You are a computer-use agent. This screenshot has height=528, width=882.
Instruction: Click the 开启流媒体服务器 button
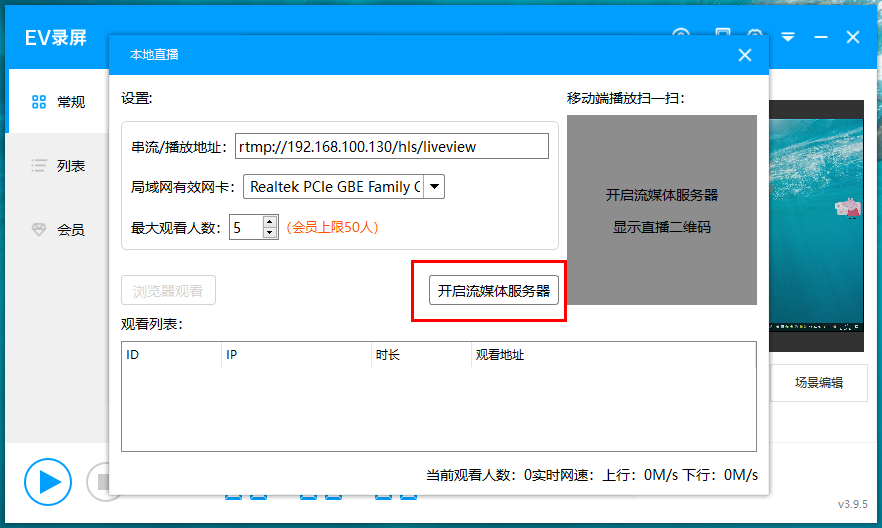click(494, 291)
